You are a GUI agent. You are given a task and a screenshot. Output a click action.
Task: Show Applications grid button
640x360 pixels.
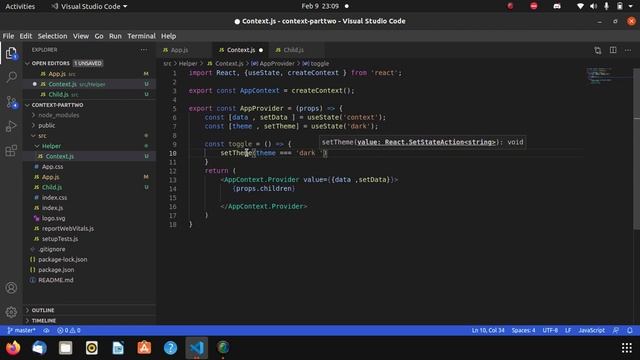[627, 348]
